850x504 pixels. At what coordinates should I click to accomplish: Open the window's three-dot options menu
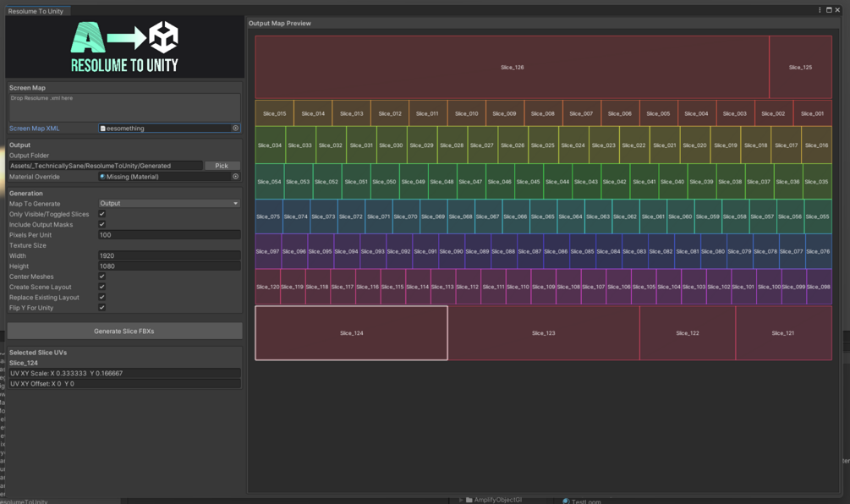(x=819, y=10)
